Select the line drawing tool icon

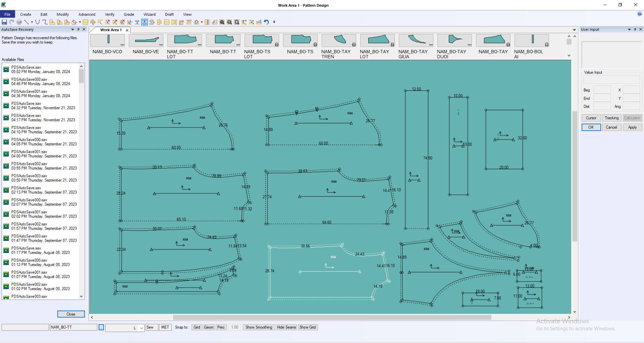pos(26,22)
